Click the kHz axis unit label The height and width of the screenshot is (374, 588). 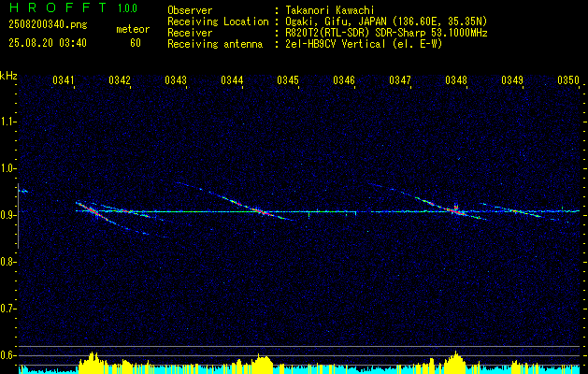9,76
